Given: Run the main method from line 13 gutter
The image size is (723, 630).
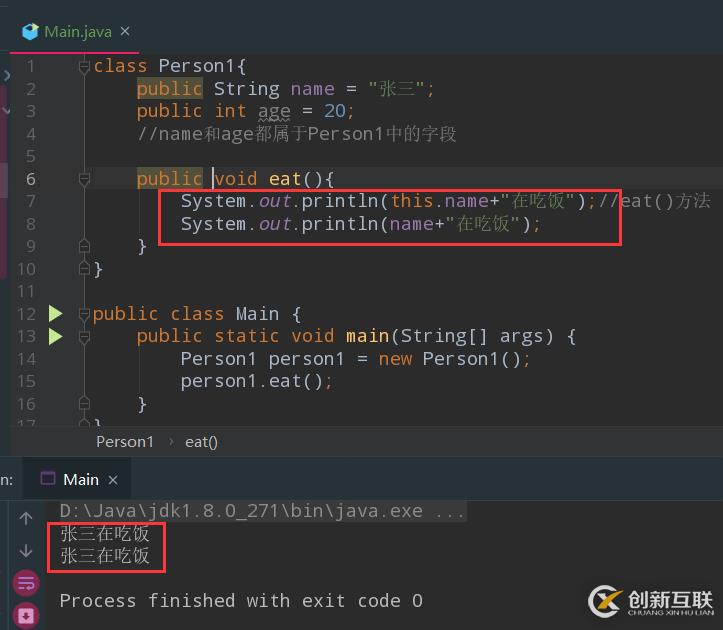Looking at the screenshot, I should (56, 336).
